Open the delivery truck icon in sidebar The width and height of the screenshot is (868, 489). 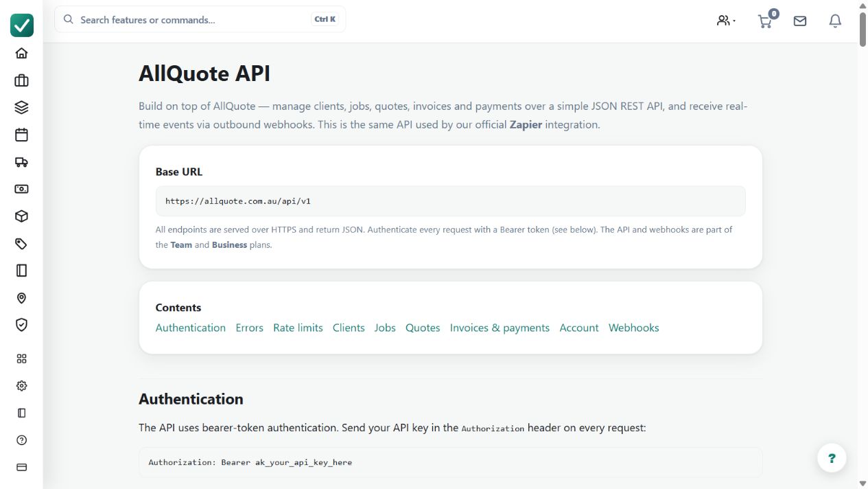pos(21,162)
